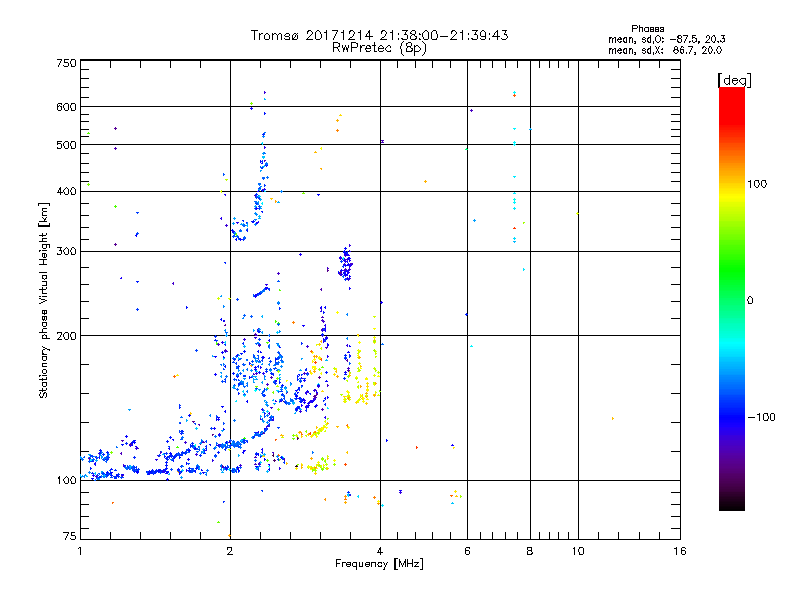
Task: Click the y-axis tick label '500'
Action: point(66,145)
